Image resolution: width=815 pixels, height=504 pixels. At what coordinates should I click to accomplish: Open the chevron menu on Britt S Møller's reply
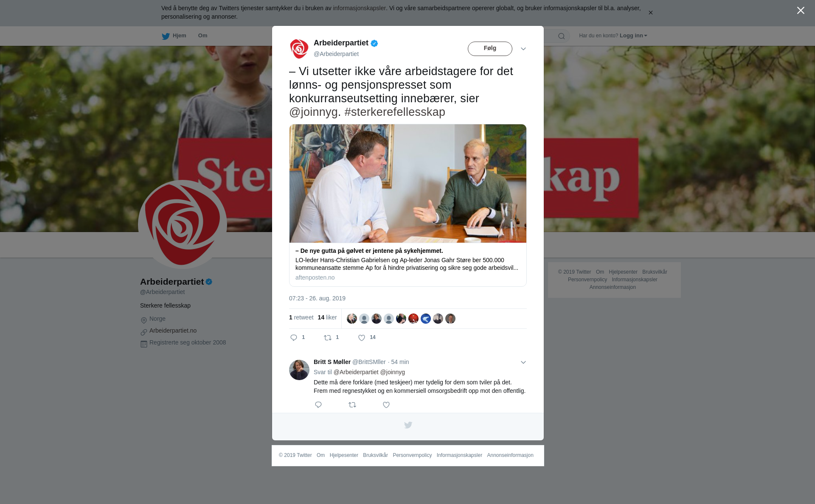523,362
